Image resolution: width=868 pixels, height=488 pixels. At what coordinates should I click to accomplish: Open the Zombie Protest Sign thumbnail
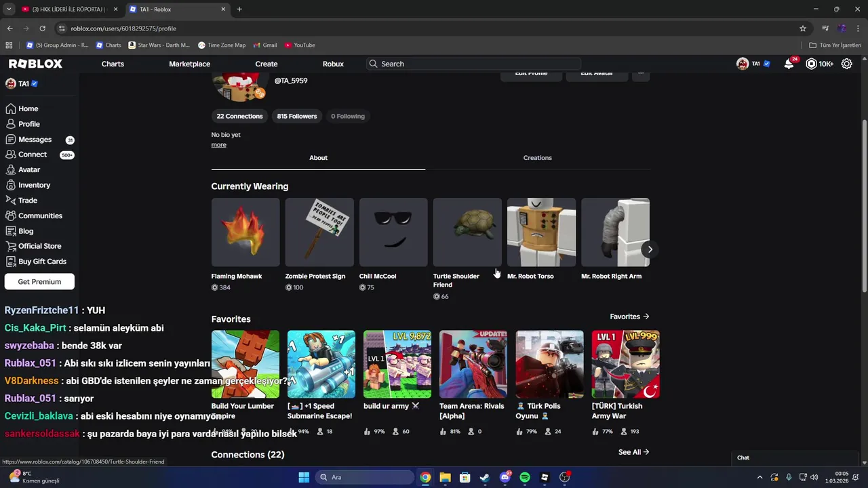(x=319, y=232)
